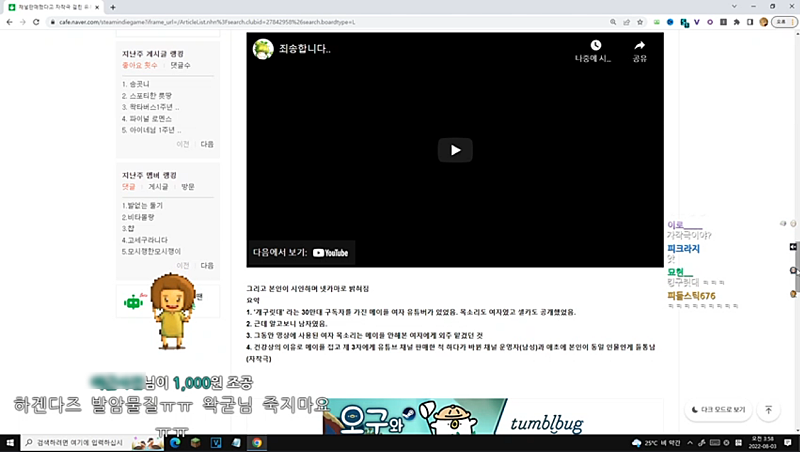Close the current Naver Cafe tab
The image size is (800, 452).
coord(97,7)
